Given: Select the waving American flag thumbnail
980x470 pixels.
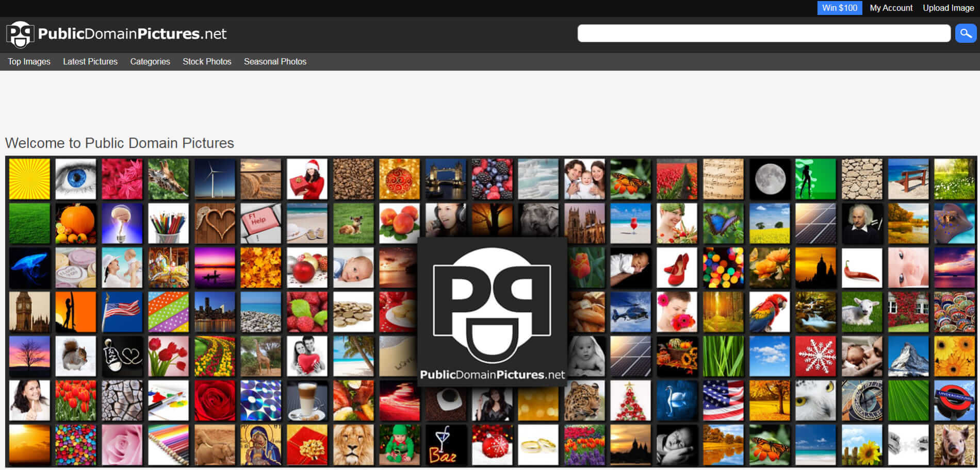Looking at the screenshot, I should [x=122, y=312].
